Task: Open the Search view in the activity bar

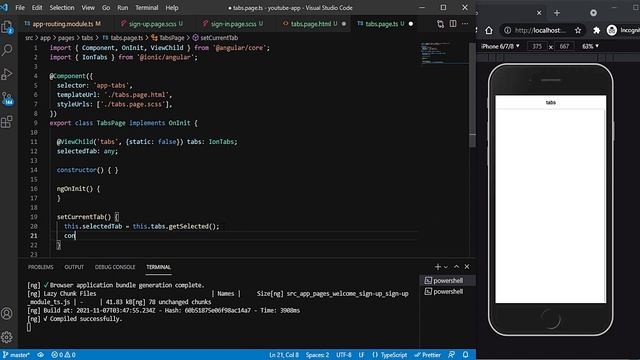Action: pyautogui.click(x=7, y=50)
